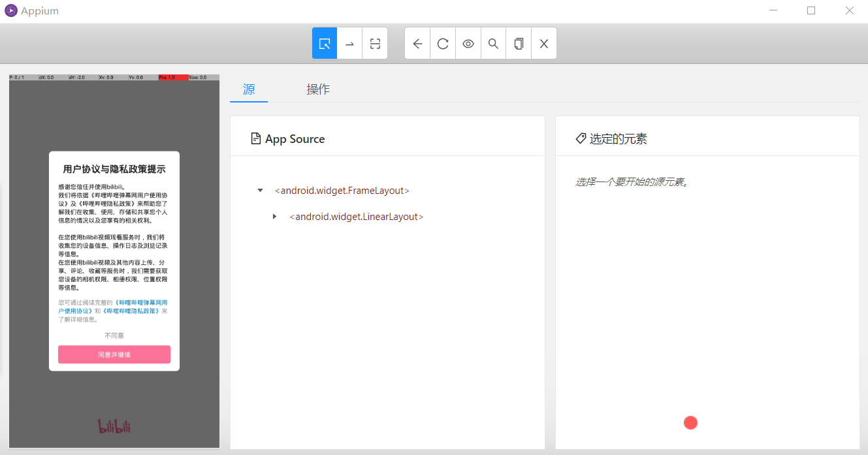Click the blue 哔哩哔哩弹幕网用户使用协议 link

pyautogui.click(x=140, y=303)
